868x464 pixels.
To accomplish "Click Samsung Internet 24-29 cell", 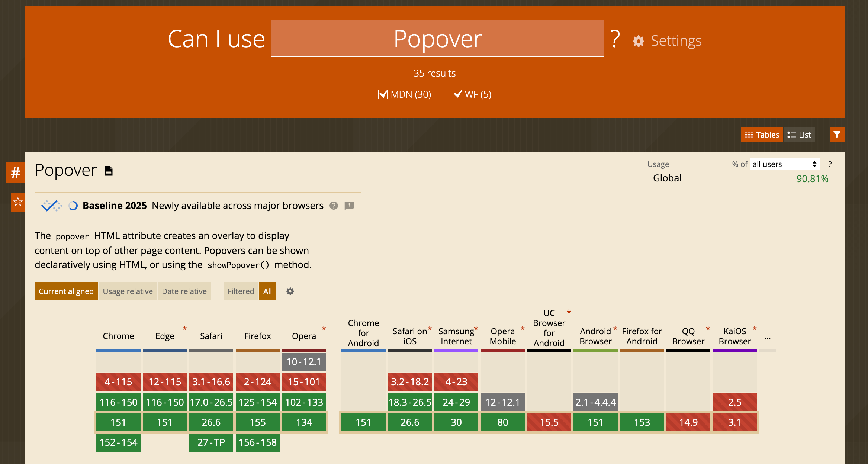I will [x=456, y=402].
